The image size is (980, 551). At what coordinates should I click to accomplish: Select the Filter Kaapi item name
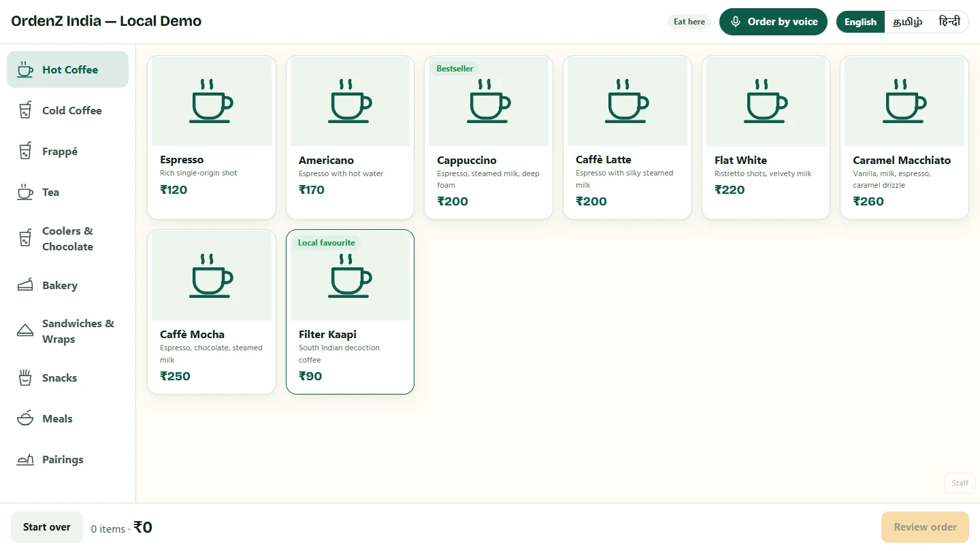pos(327,334)
